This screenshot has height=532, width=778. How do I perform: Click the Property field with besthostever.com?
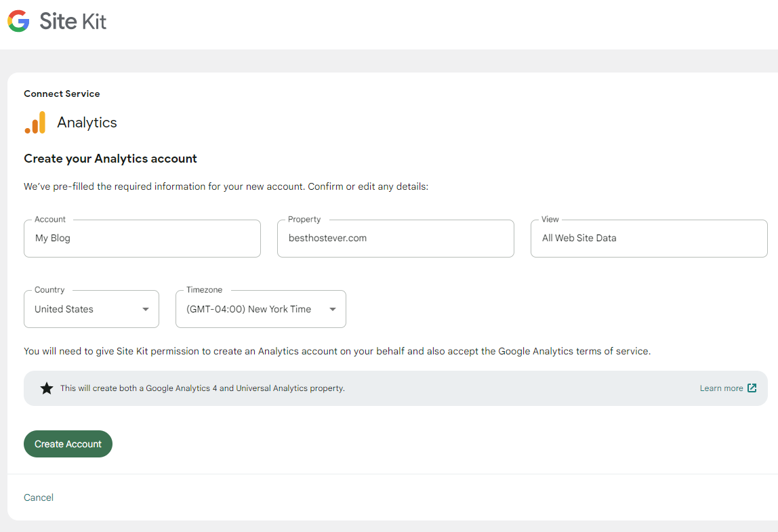click(396, 238)
